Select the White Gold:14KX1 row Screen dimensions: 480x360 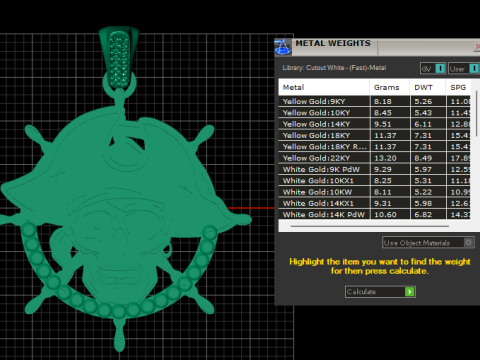click(x=374, y=203)
